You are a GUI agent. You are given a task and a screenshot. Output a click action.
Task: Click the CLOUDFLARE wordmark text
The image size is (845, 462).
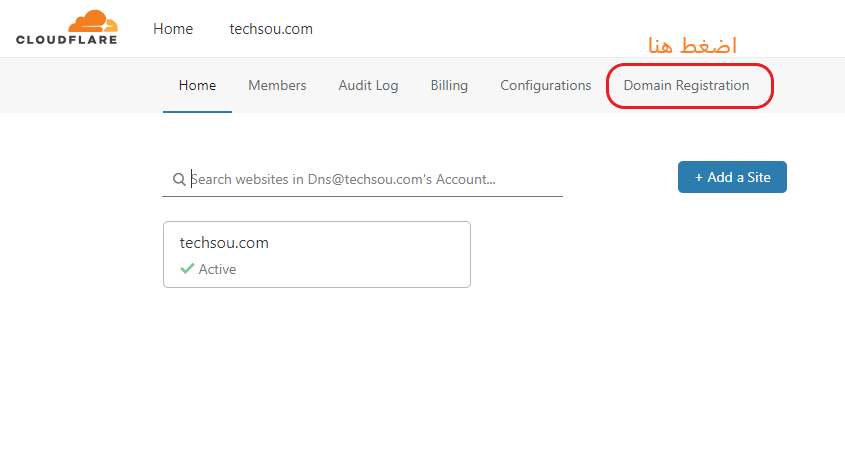[x=66, y=40]
